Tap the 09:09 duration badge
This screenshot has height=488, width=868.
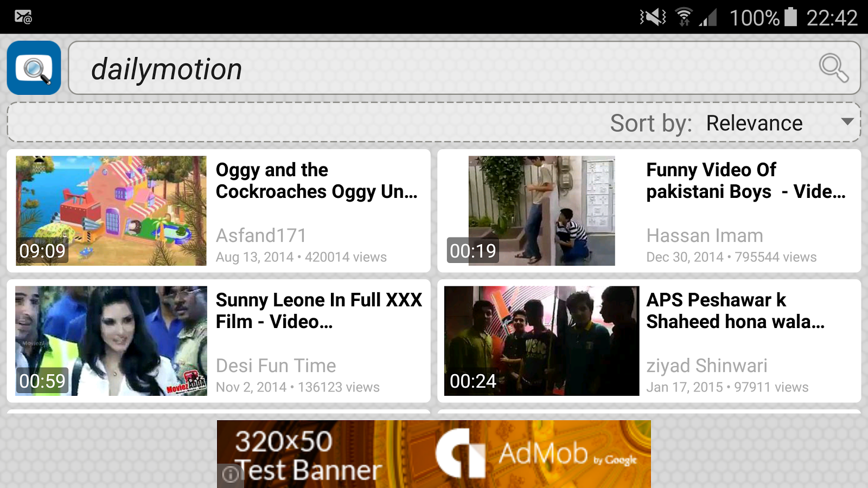pyautogui.click(x=42, y=251)
